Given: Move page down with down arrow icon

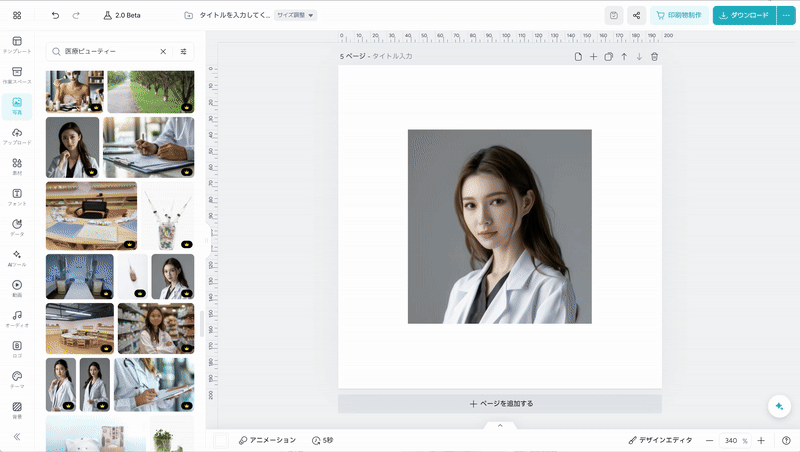Looking at the screenshot, I should 639,57.
